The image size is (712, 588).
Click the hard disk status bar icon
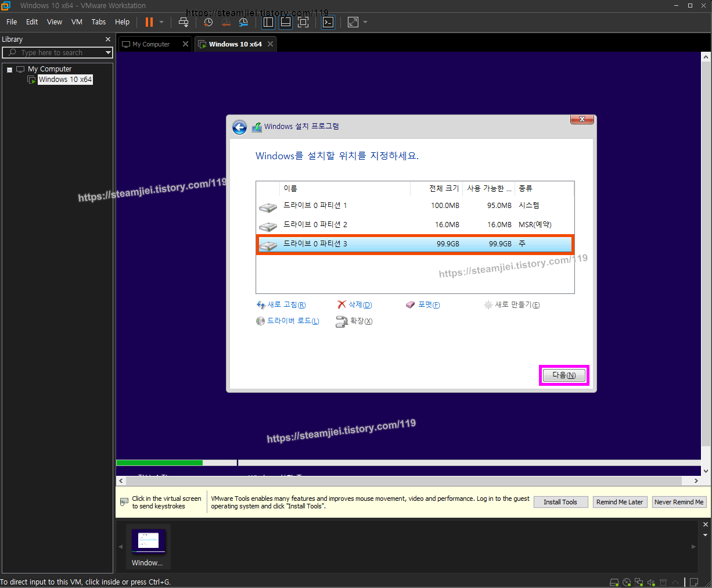[x=614, y=582]
